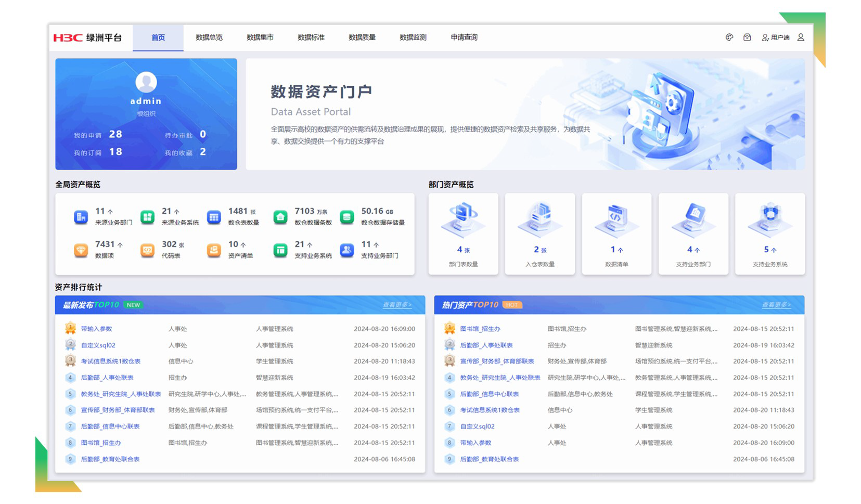This screenshot has width=861, height=504.
Task: Switch to 用户端 in the header
Action: 776,37
